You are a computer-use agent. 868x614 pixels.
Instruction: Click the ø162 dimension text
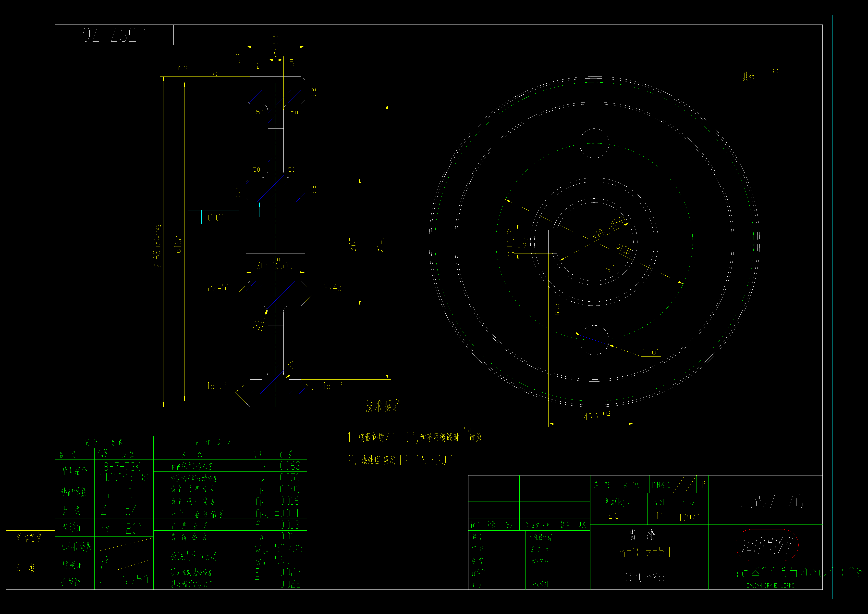178,244
